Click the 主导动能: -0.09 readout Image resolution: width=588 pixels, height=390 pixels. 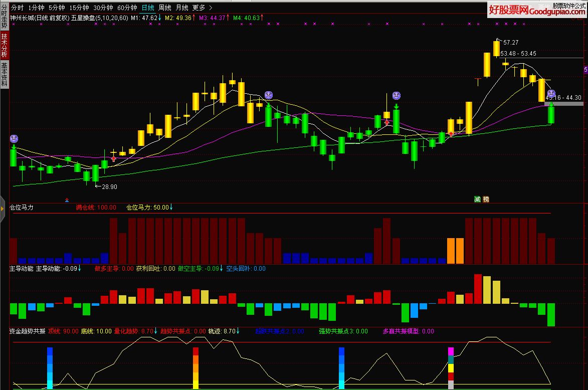coord(58,269)
